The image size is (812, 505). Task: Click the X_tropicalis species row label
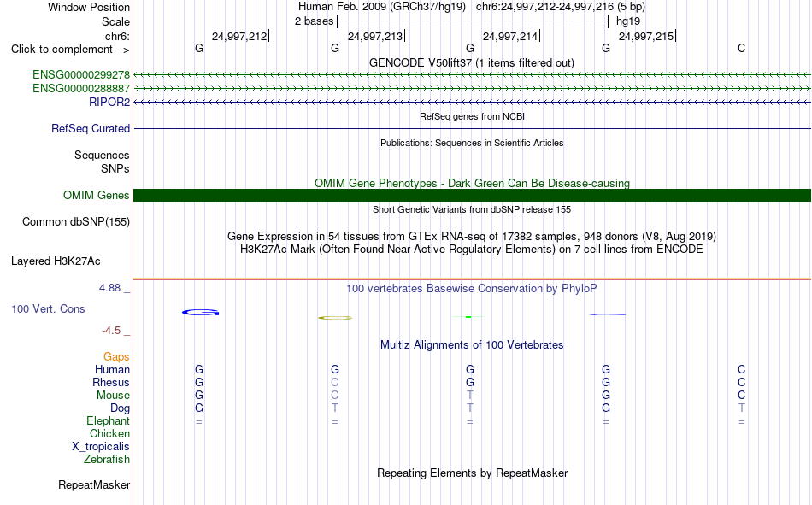(x=101, y=447)
